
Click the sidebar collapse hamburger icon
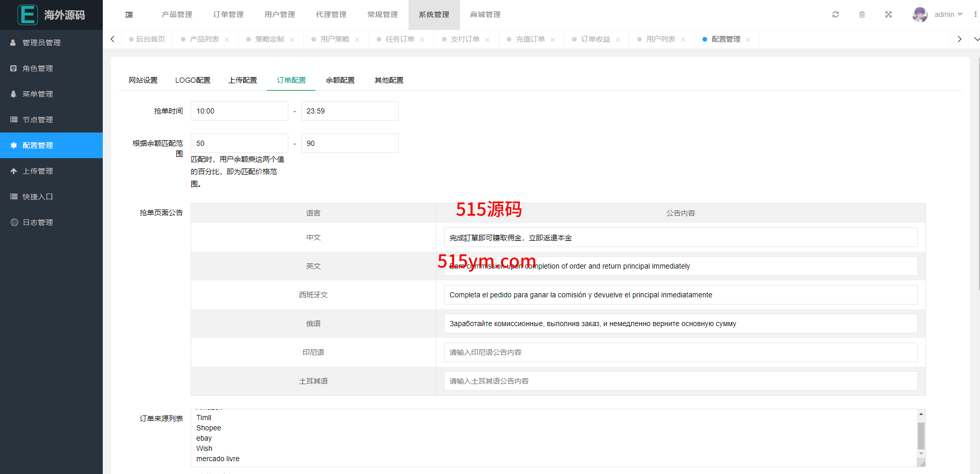(x=129, y=15)
